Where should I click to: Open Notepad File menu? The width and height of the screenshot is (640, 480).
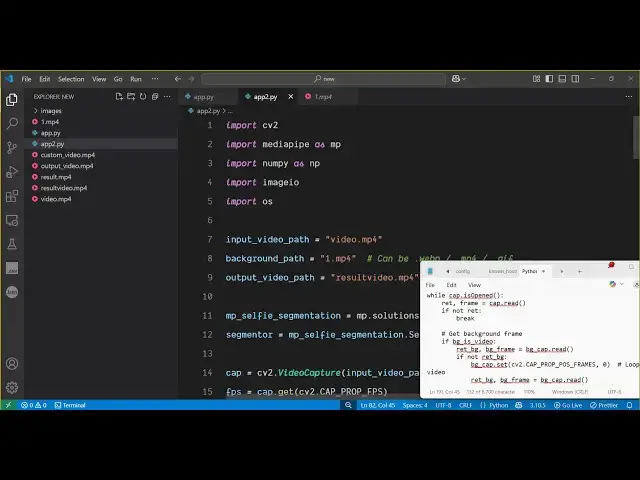point(430,285)
